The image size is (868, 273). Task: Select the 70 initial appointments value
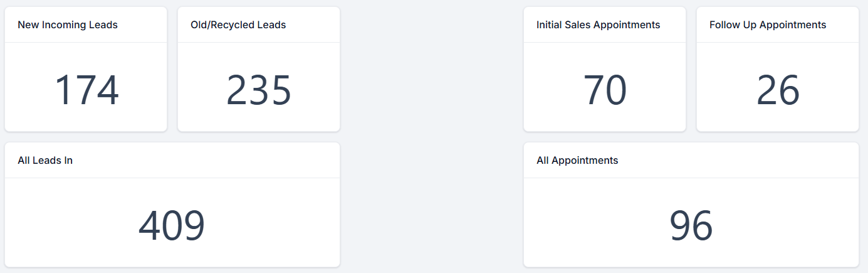pos(605,90)
